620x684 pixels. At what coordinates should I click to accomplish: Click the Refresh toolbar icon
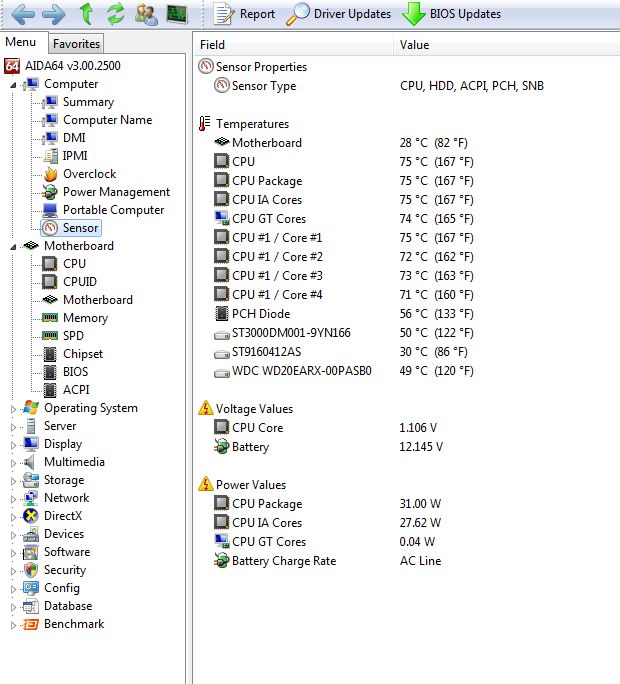click(x=116, y=13)
